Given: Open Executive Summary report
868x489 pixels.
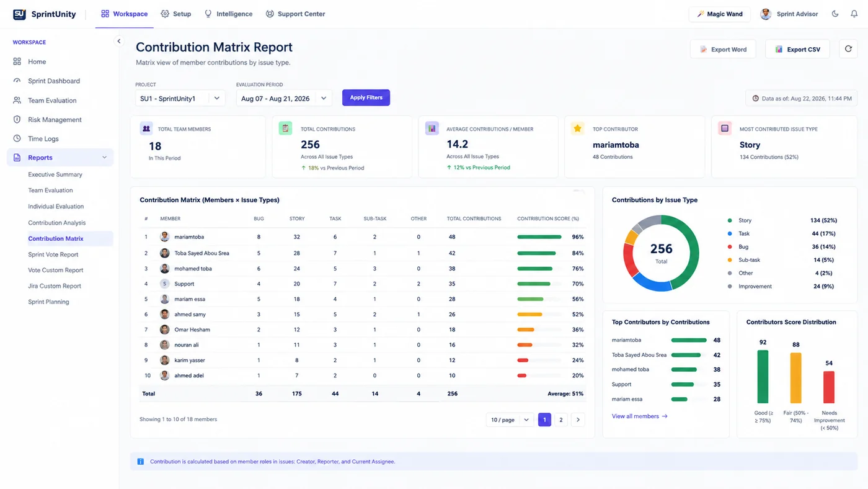Looking at the screenshot, I should (55, 174).
